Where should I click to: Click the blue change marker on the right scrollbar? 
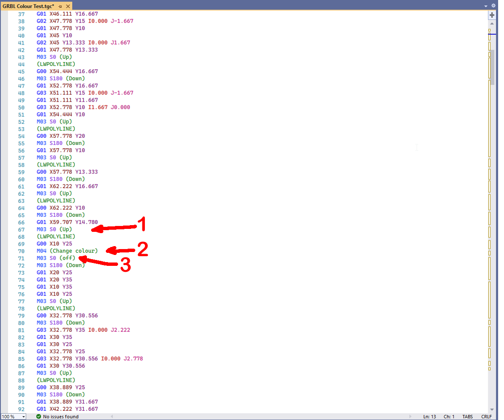[x=492, y=34]
